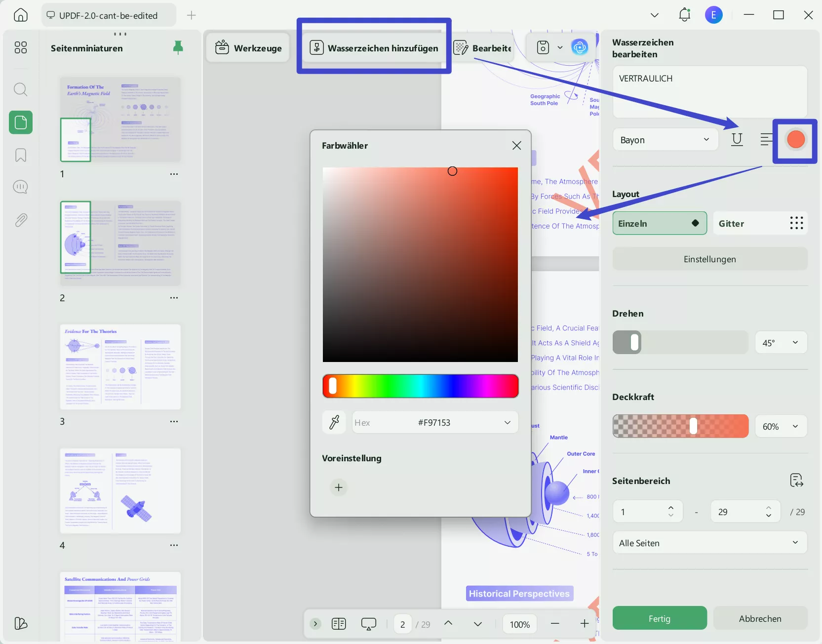Open options menu for page 2 thumbnail

pyautogui.click(x=174, y=298)
